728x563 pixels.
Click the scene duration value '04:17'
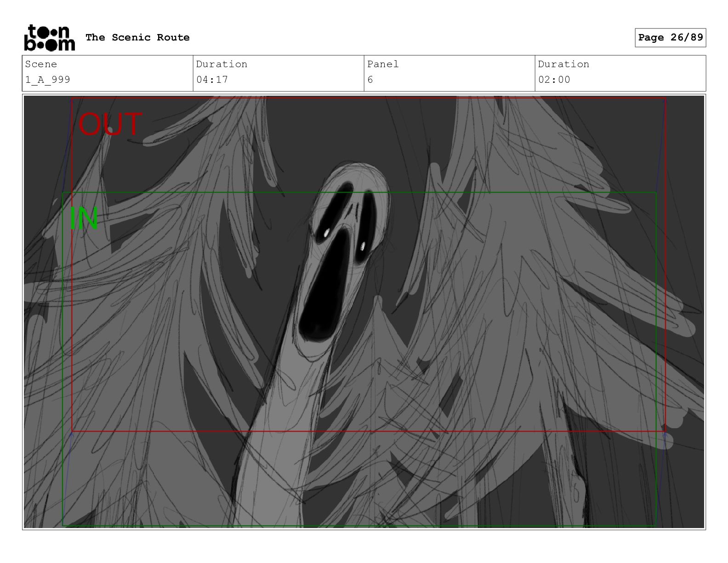coord(212,80)
